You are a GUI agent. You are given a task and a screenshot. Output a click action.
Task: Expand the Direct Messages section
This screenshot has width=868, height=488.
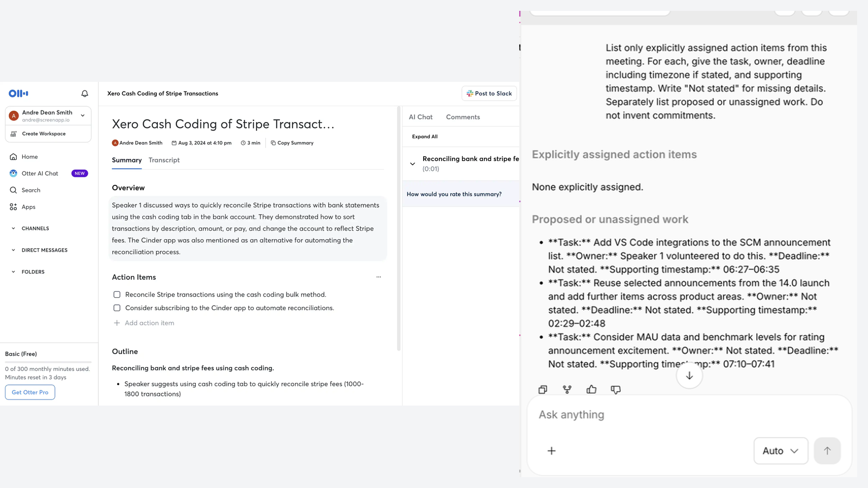[x=14, y=250]
